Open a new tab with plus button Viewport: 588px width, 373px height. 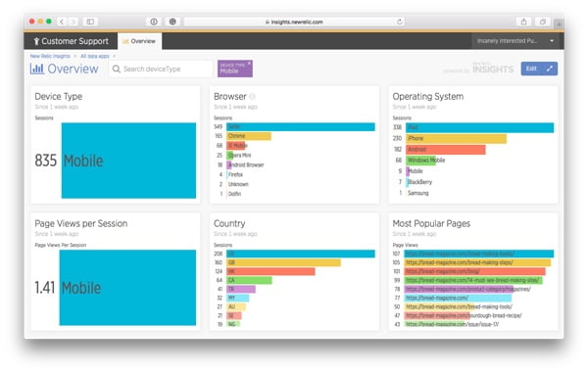point(559,23)
